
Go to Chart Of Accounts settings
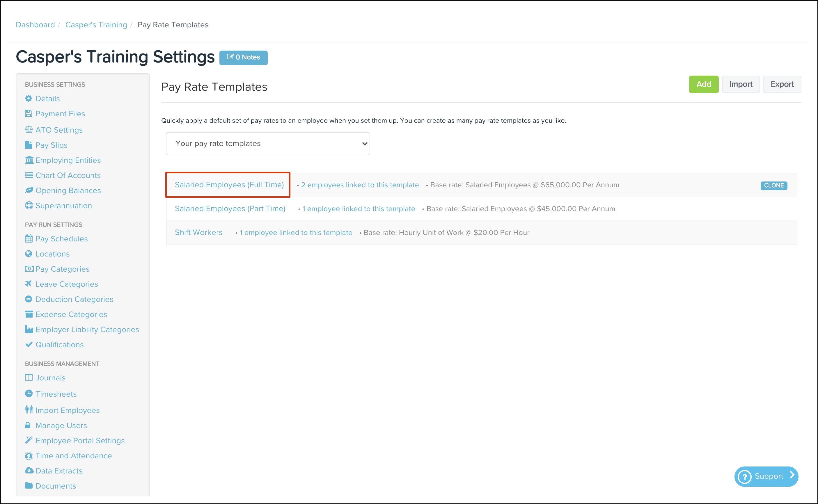pos(68,175)
